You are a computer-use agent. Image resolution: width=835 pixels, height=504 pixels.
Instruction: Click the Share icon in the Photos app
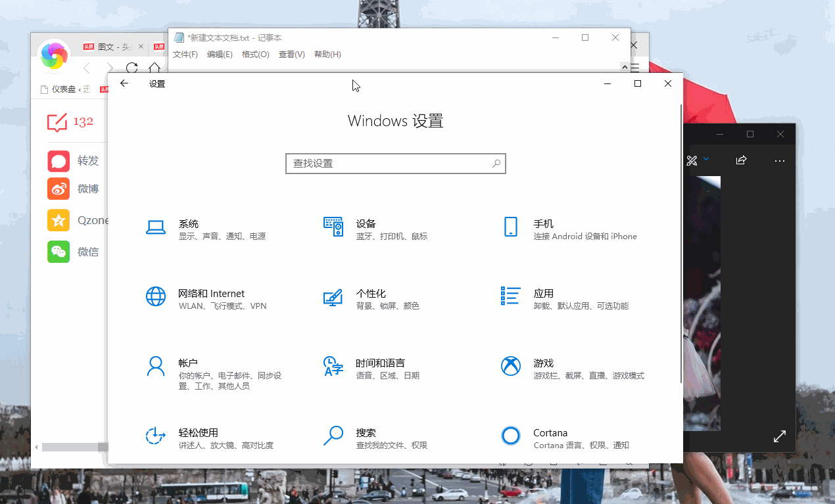tap(741, 159)
